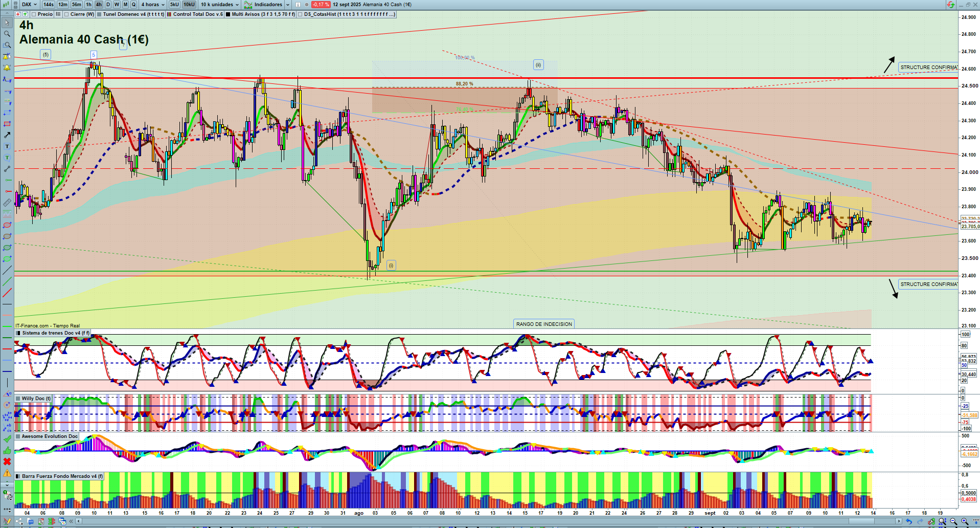Select the monthly M timeframe
This screenshot has height=528, width=980.
pyautogui.click(x=125, y=5)
